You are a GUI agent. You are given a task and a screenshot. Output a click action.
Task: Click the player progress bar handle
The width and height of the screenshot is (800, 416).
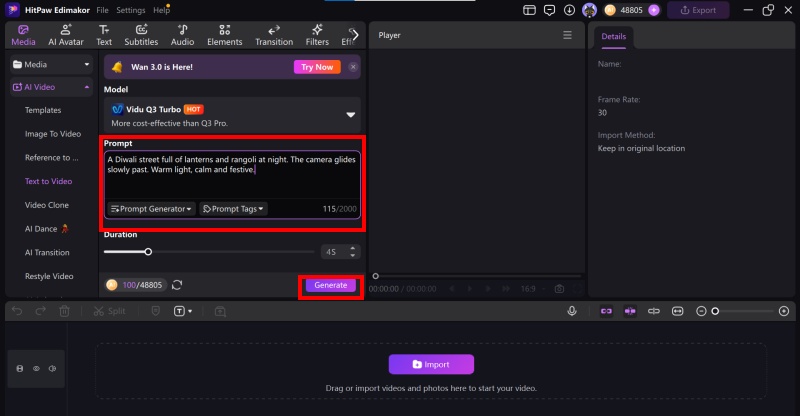coord(376,276)
